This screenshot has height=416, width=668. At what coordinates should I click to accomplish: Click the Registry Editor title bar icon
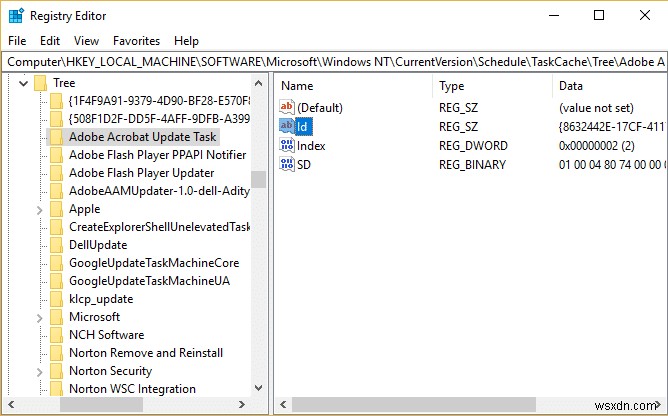point(15,15)
